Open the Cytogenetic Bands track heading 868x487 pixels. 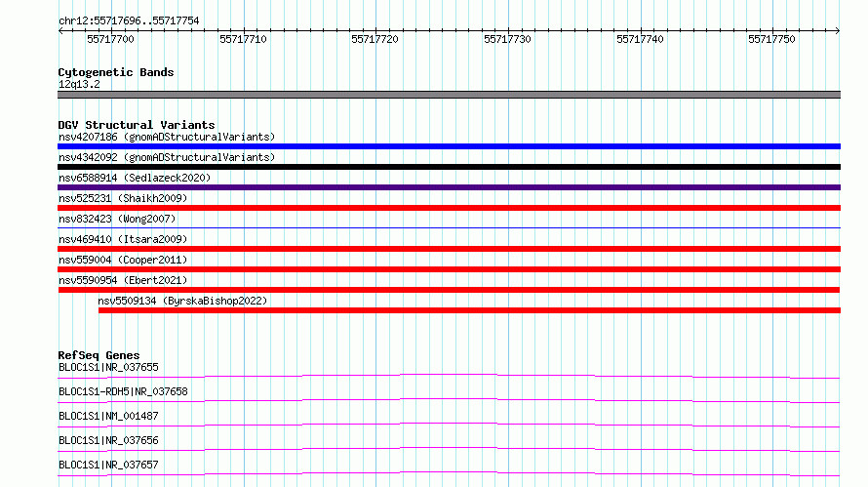point(116,72)
